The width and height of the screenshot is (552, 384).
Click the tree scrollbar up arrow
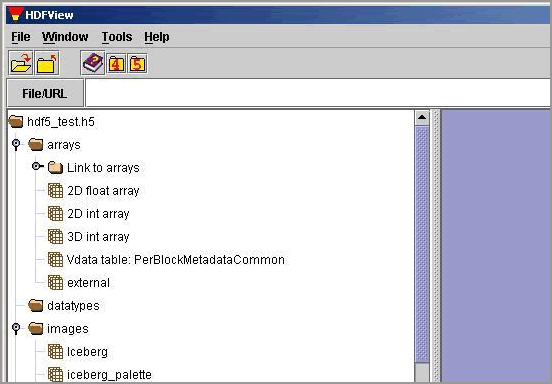pyautogui.click(x=422, y=118)
